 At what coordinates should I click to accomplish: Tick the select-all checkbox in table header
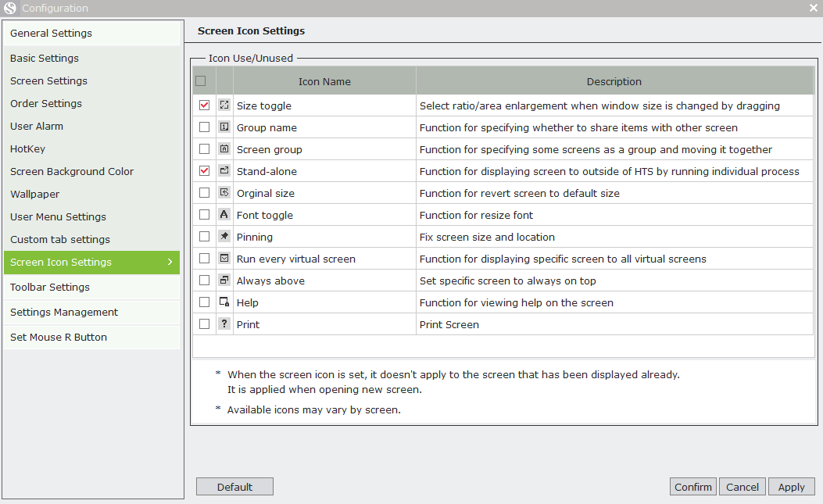coord(201,80)
